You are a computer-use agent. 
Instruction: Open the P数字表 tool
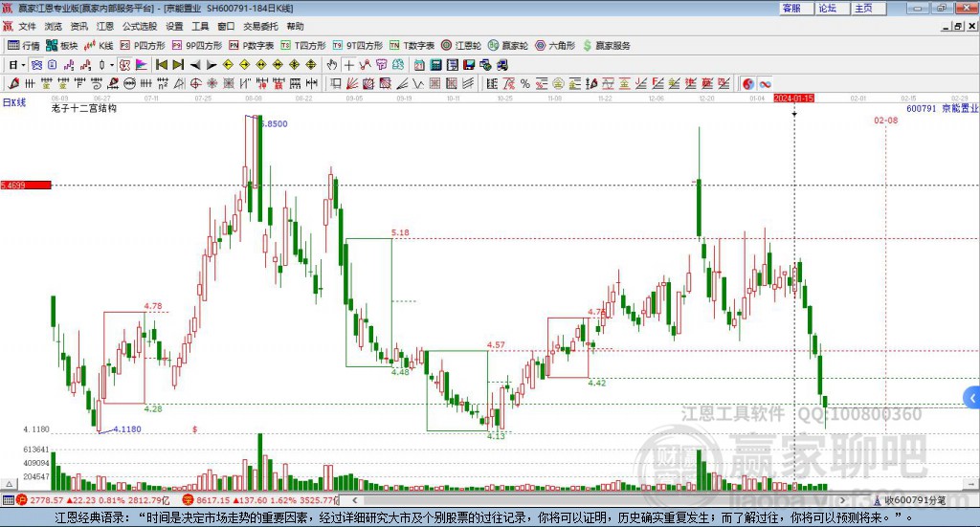click(x=252, y=46)
